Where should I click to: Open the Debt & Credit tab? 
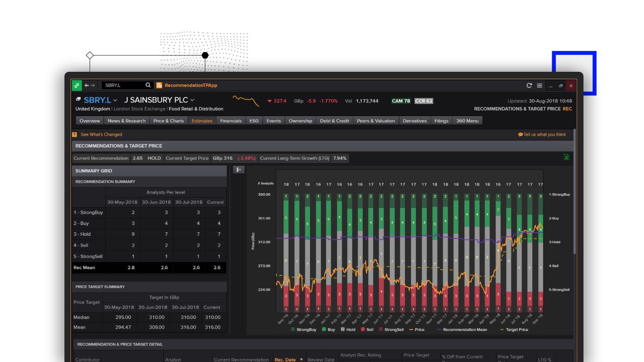point(334,121)
